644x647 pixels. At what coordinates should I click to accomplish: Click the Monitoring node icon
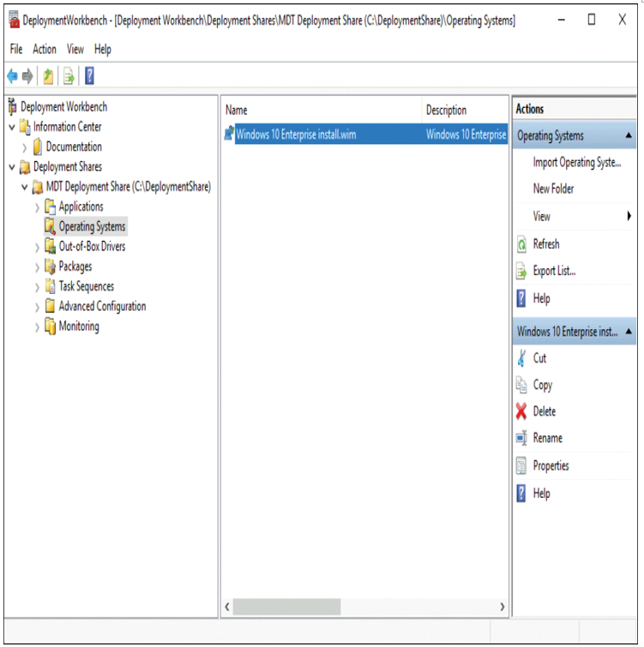click(50, 326)
